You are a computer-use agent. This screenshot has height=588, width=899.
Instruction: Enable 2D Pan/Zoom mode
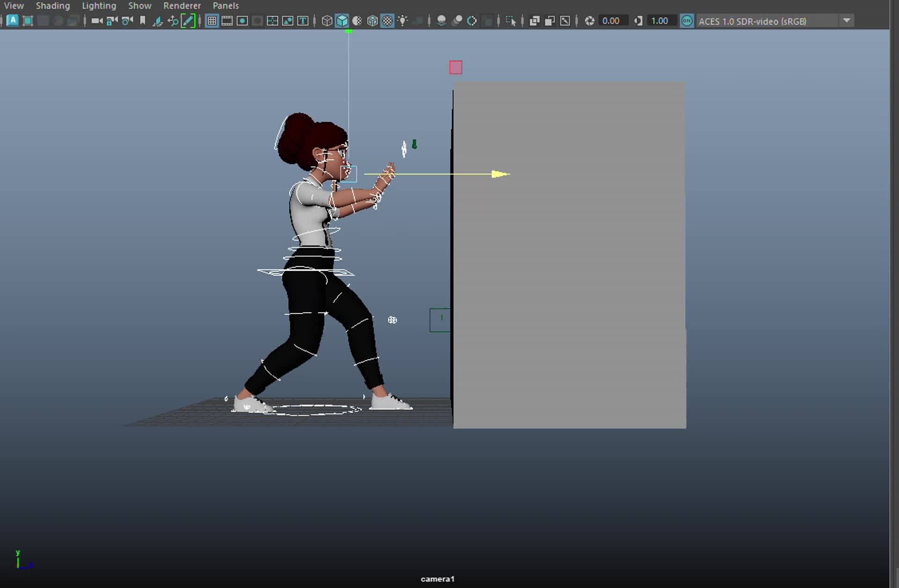pyautogui.click(x=173, y=21)
